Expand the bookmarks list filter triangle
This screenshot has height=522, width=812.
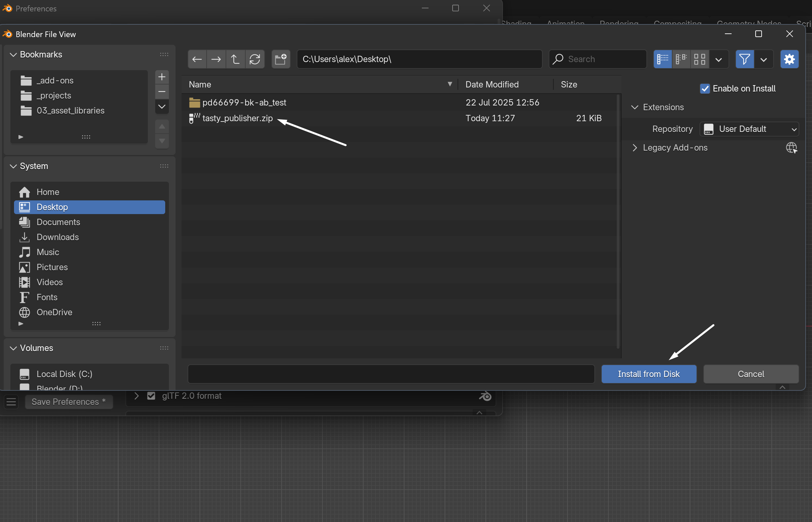coord(21,137)
